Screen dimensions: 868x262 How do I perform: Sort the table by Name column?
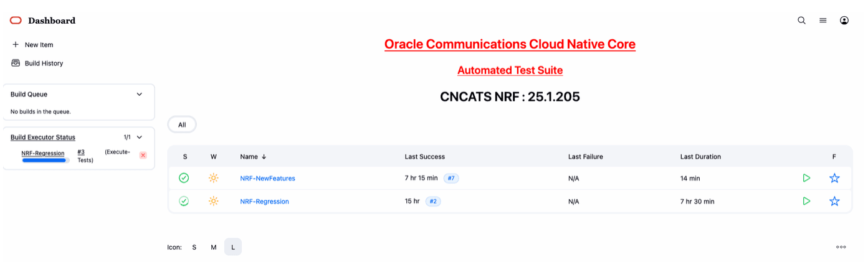pyautogui.click(x=253, y=157)
